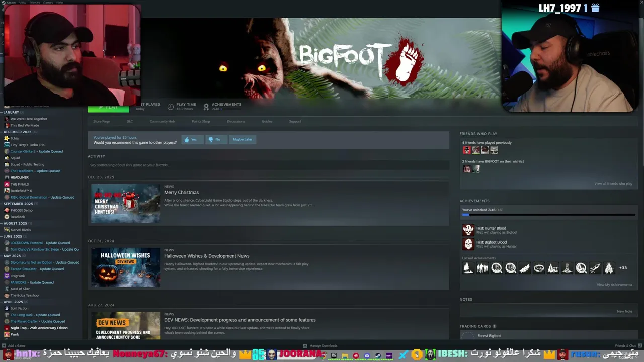
Task: Select locked achievement icon with tree and figure
Action: 468,268
